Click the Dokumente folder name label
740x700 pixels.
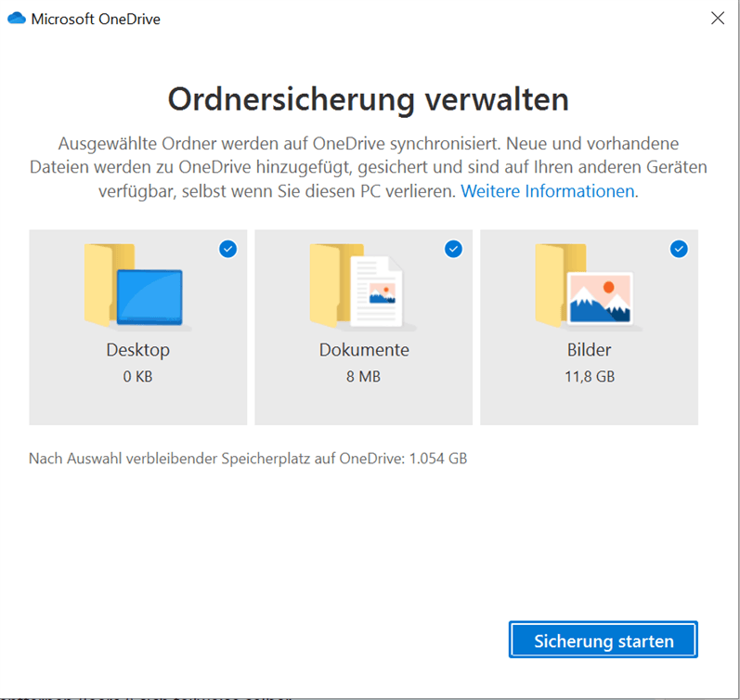(x=364, y=350)
